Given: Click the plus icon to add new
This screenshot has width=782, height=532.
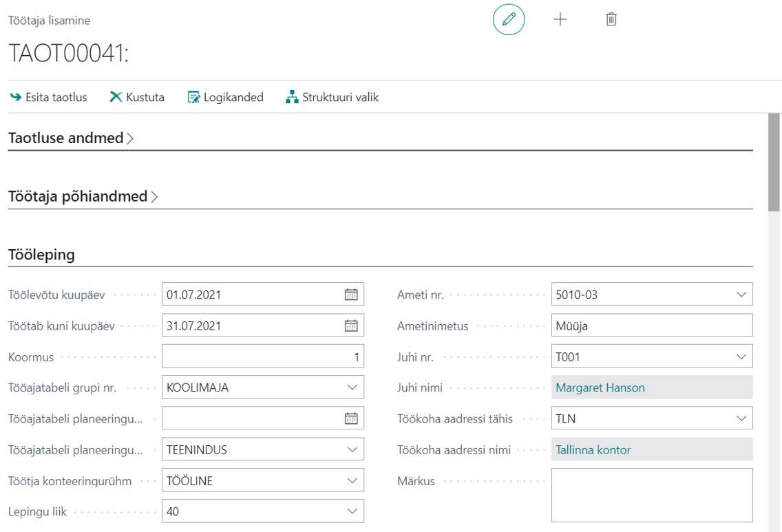Looking at the screenshot, I should tap(560, 19).
